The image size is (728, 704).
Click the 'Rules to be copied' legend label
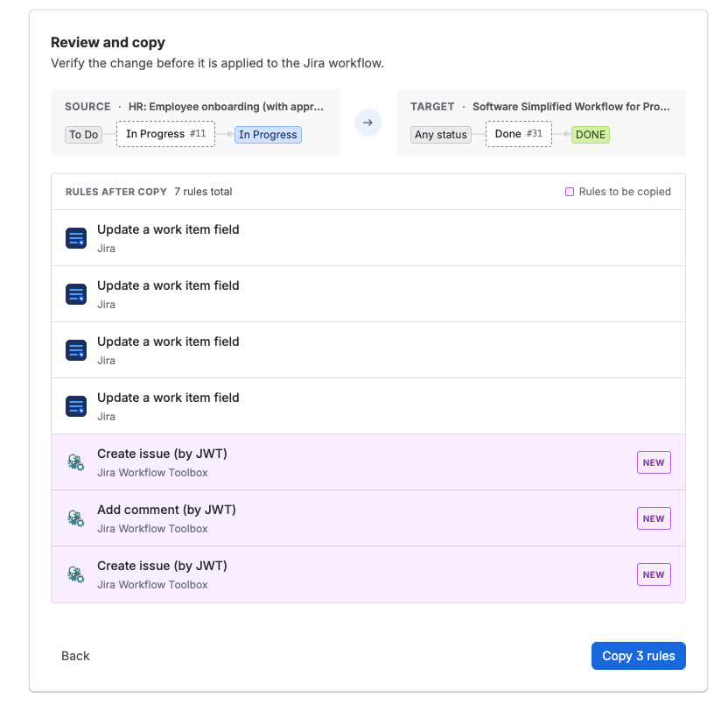pos(625,192)
